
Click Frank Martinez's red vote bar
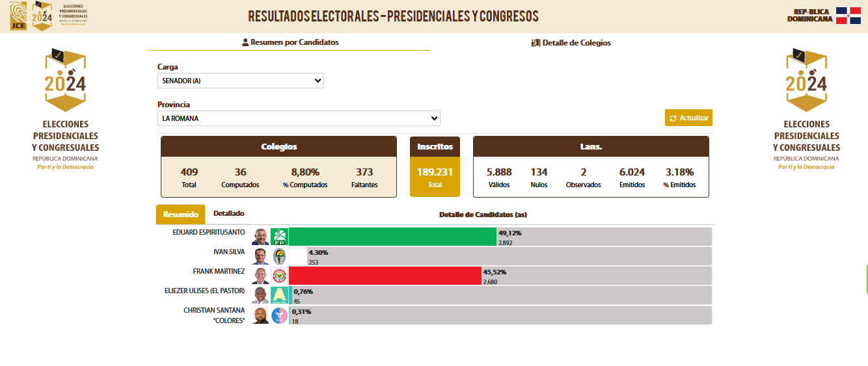click(x=385, y=276)
